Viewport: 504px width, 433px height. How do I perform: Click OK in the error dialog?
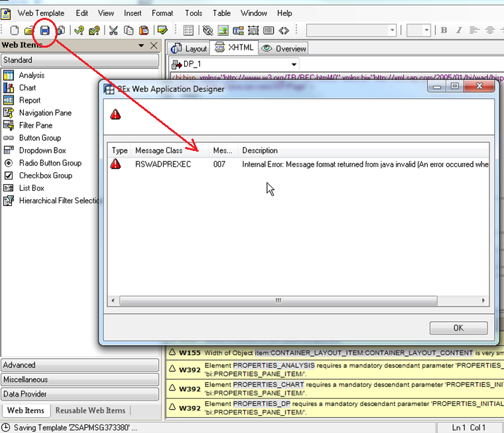[x=458, y=328]
